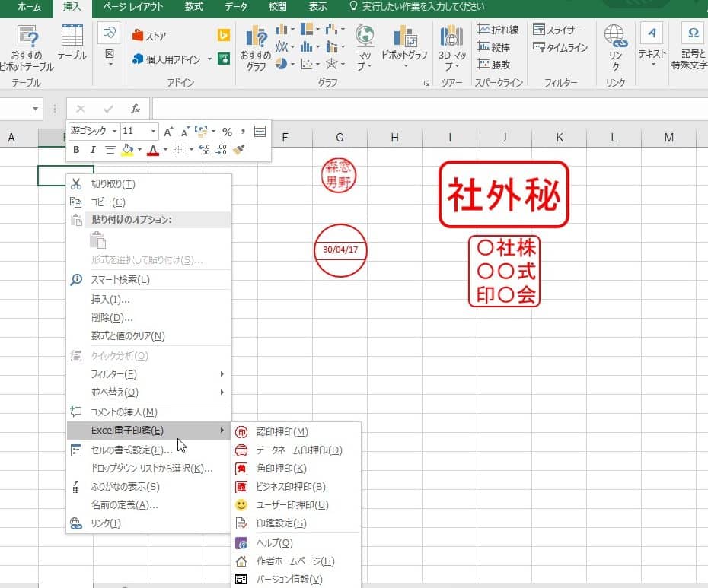The image size is (708, 588).
Task: Select データネーム印押印 from the submenu
Action: 298,450
